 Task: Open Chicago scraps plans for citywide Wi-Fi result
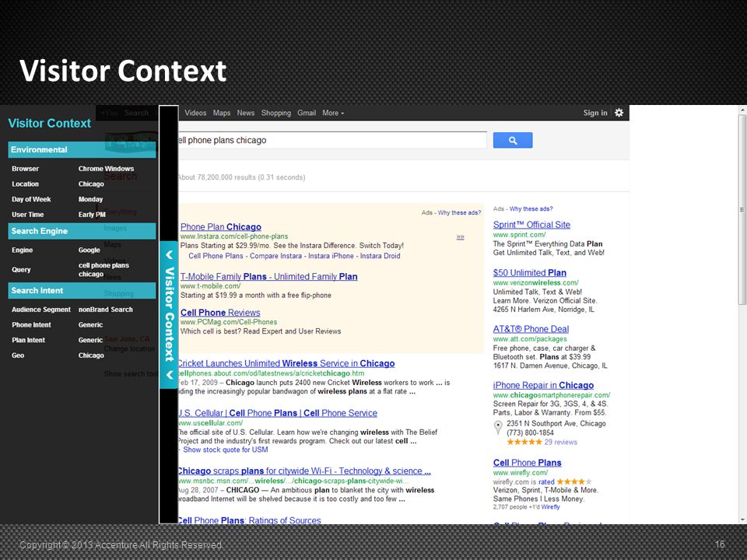304,471
